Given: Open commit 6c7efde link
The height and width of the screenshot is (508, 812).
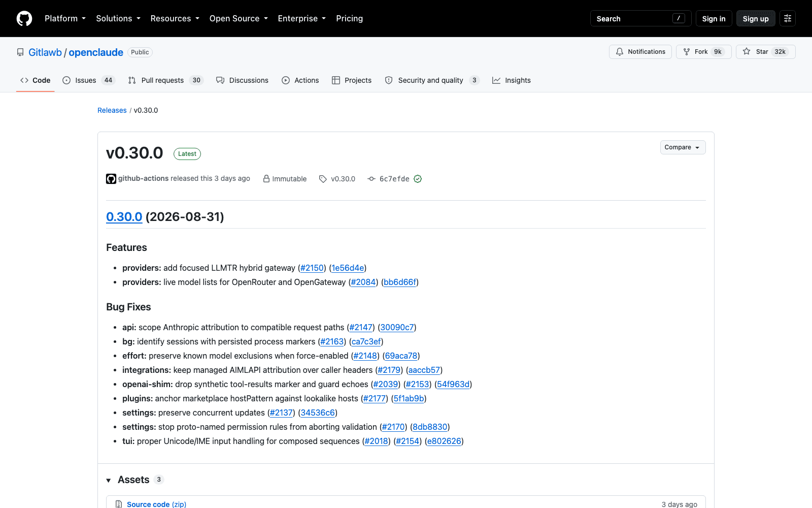Looking at the screenshot, I should pos(394,179).
